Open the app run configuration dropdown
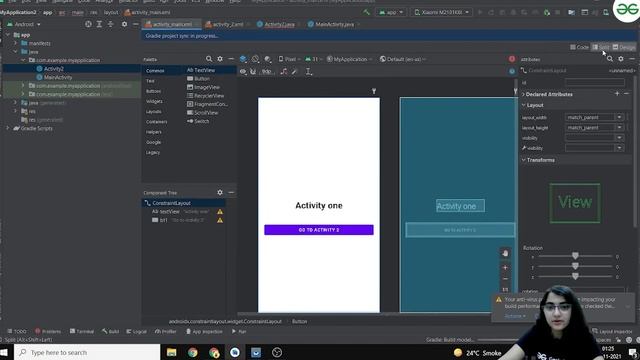640x360 pixels. pos(391,12)
